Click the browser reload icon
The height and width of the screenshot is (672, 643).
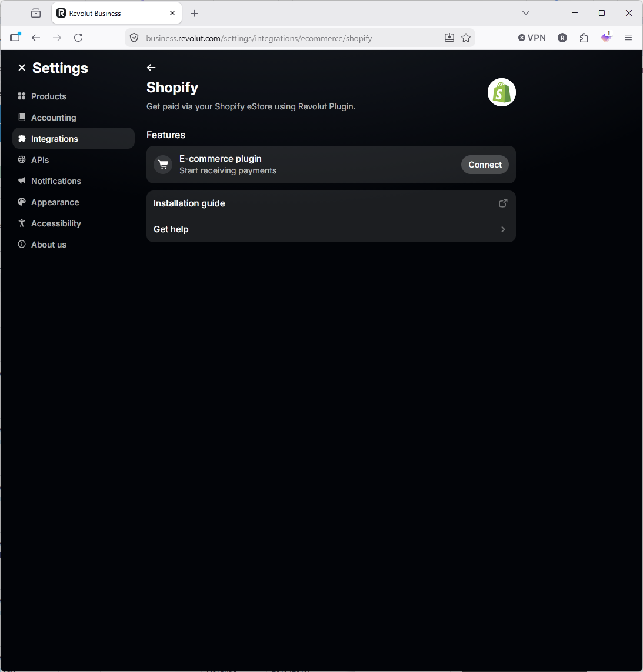(78, 38)
